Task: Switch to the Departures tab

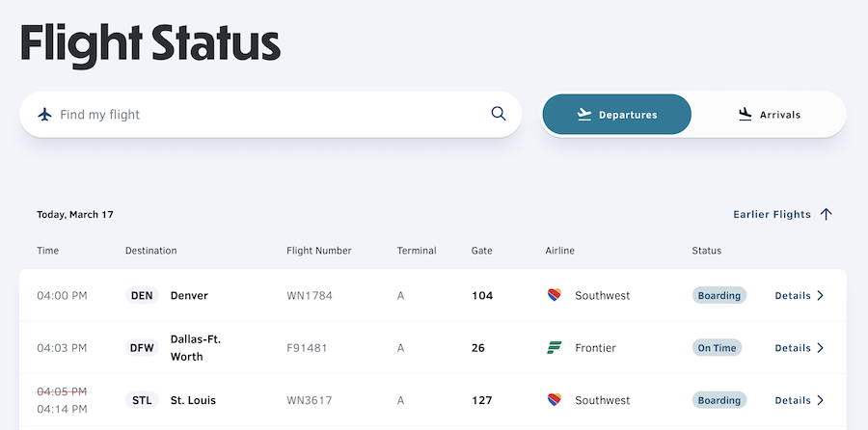Action: (x=616, y=115)
